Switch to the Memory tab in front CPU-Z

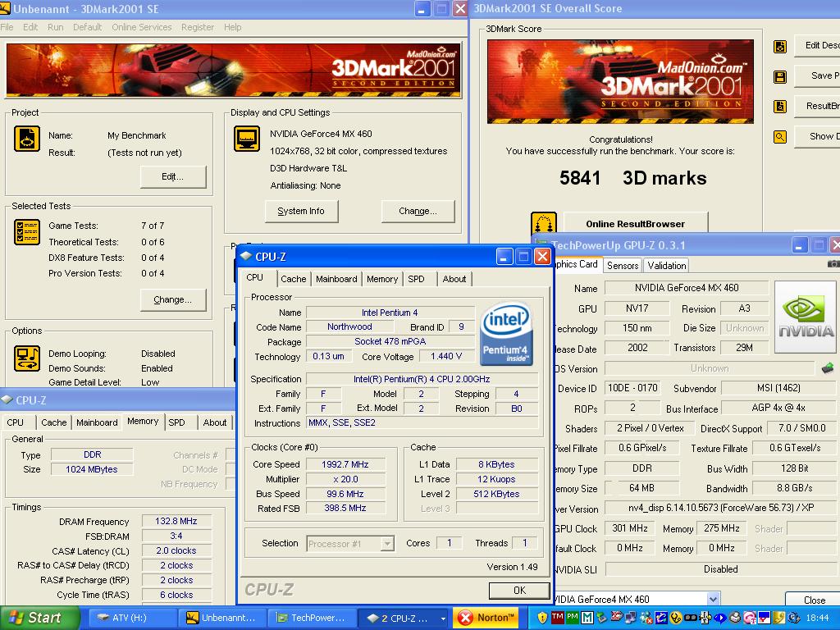[382, 279]
